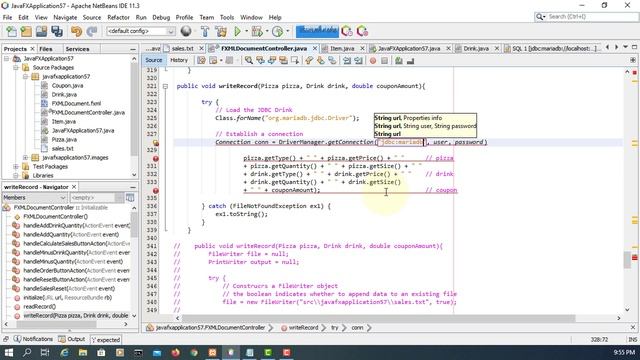Click the Toggle Bookmark icon
The image size is (640, 360).
[x=332, y=61]
